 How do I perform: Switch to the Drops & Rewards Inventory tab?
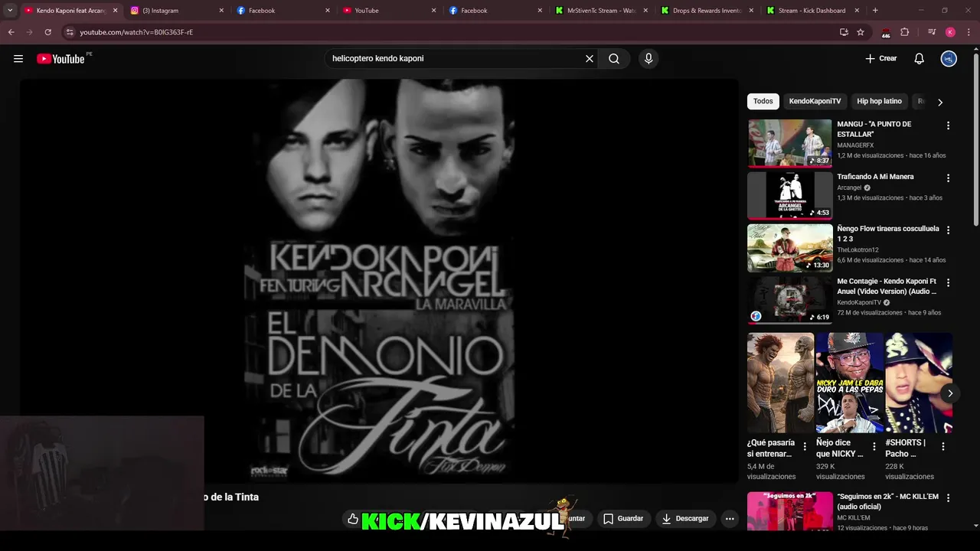707,11
